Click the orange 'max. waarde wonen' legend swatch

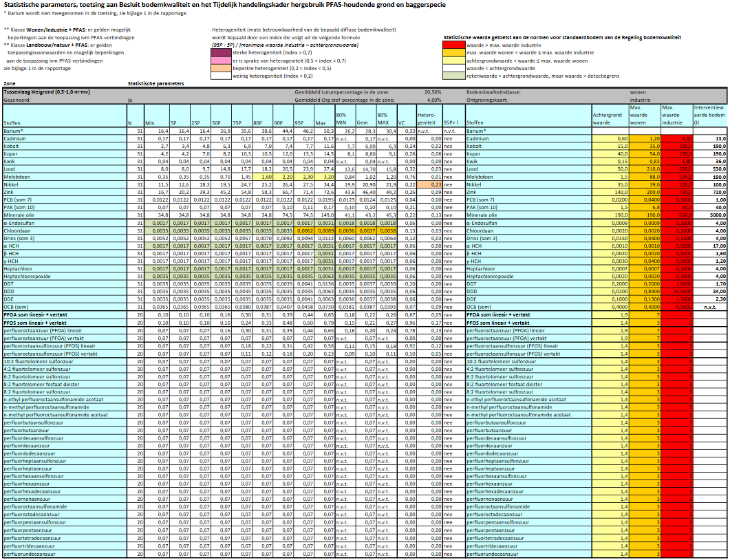[x=453, y=52]
